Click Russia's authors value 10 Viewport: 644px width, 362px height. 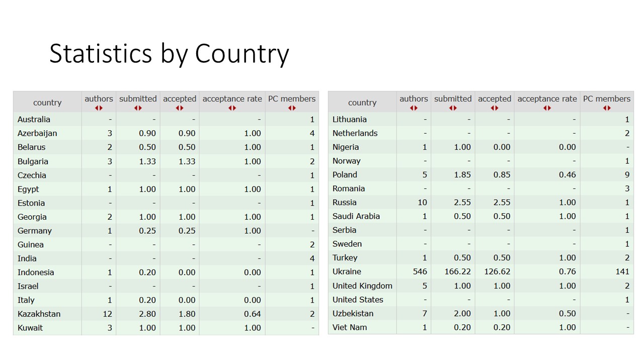pos(422,203)
